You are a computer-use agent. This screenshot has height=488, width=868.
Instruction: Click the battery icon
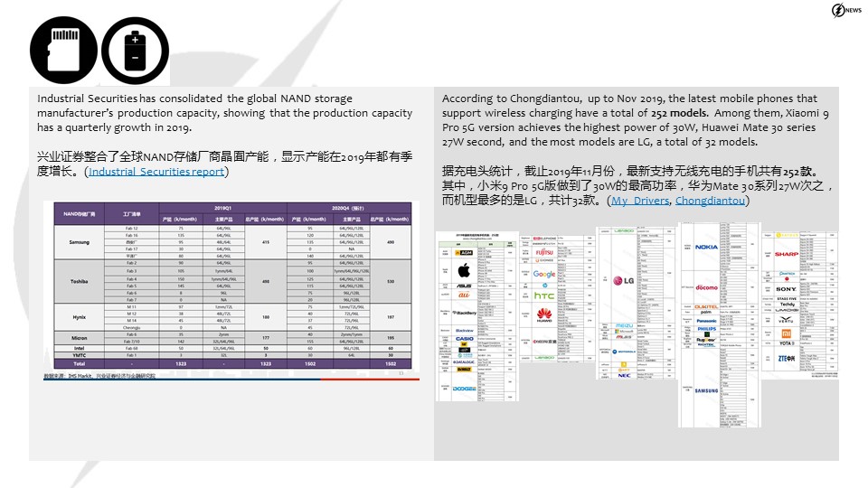point(135,51)
